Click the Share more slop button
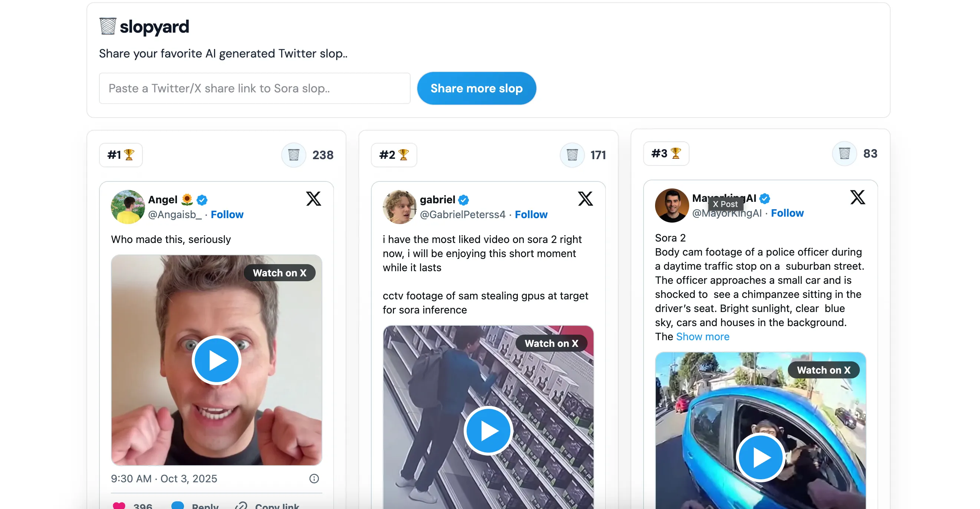980x509 pixels. point(476,88)
